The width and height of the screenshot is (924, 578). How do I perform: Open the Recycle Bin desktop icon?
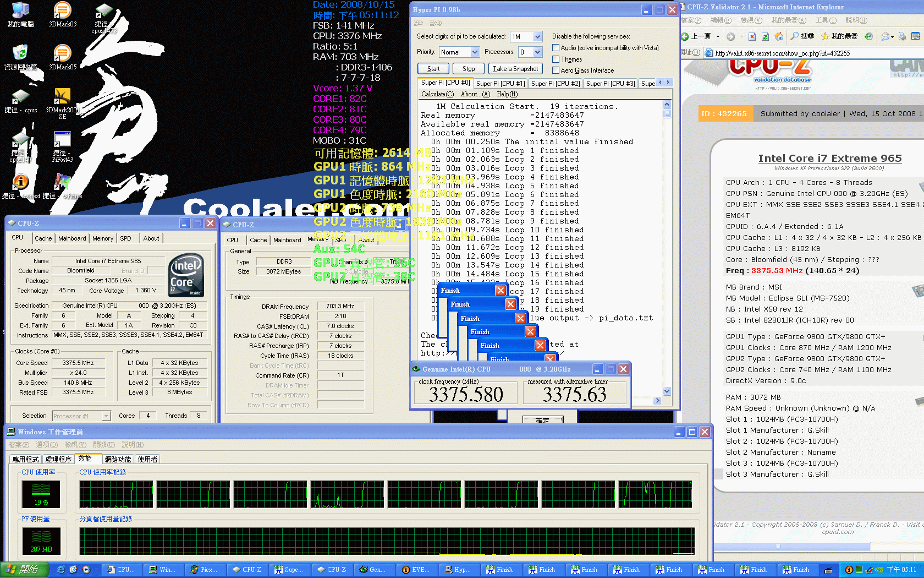click(x=20, y=57)
